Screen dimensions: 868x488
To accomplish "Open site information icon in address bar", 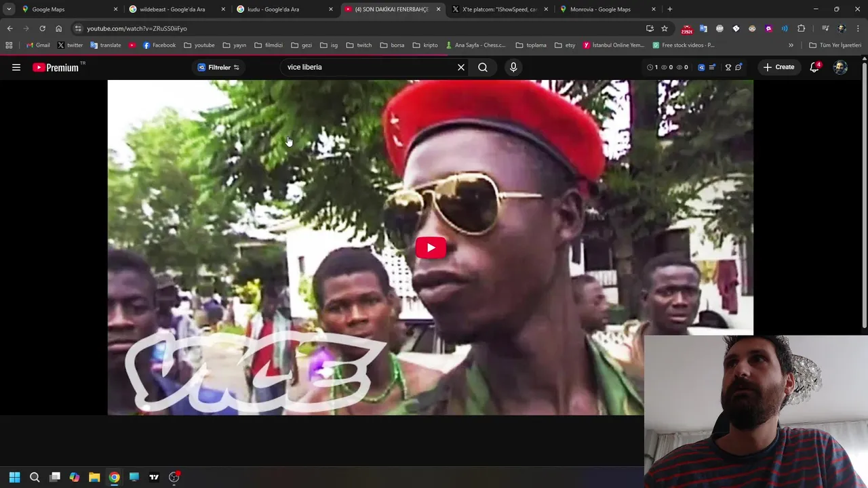I will tap(78, 28).
